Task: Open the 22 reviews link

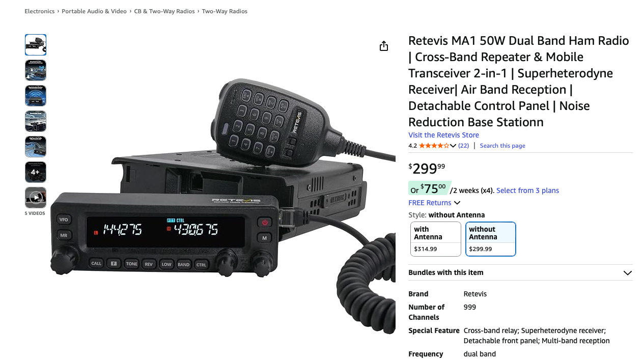Action: click(x=464, y=146)
